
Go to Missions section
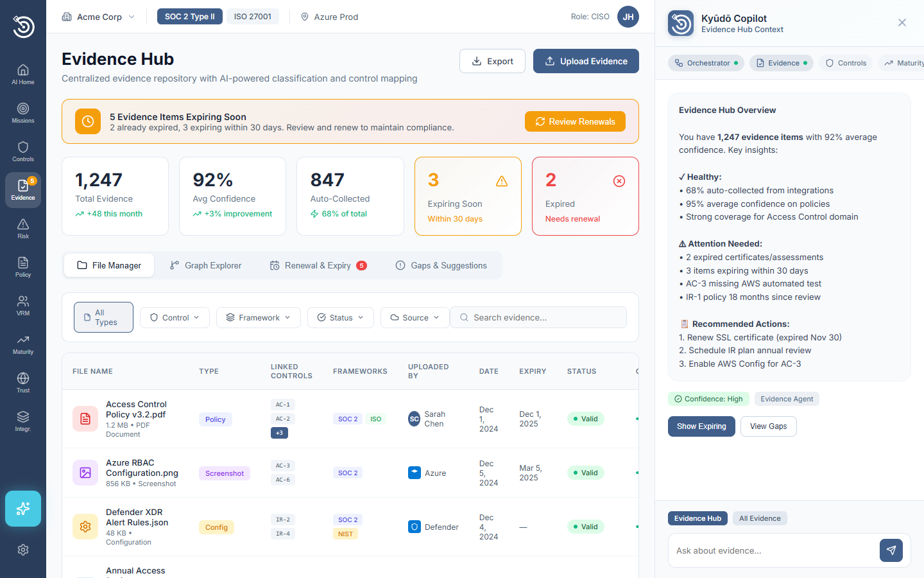[x=23, y=112]
